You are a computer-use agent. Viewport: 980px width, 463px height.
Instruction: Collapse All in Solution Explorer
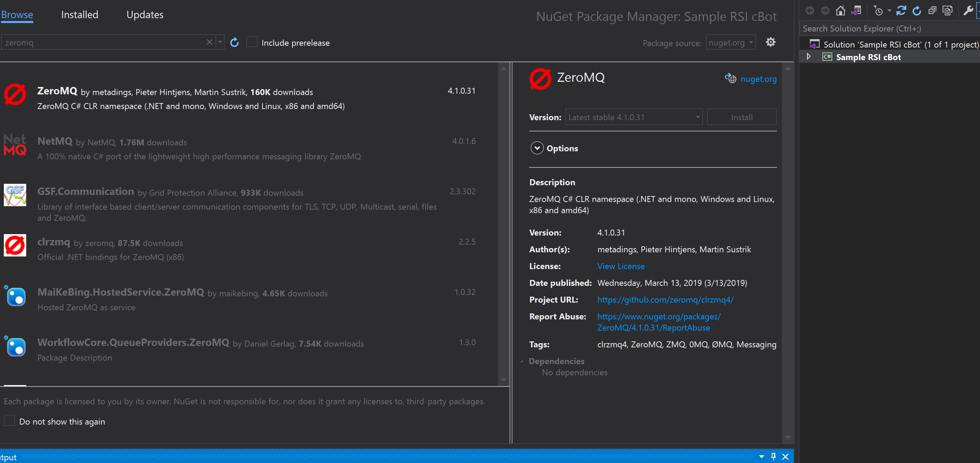tap(932, 10)
